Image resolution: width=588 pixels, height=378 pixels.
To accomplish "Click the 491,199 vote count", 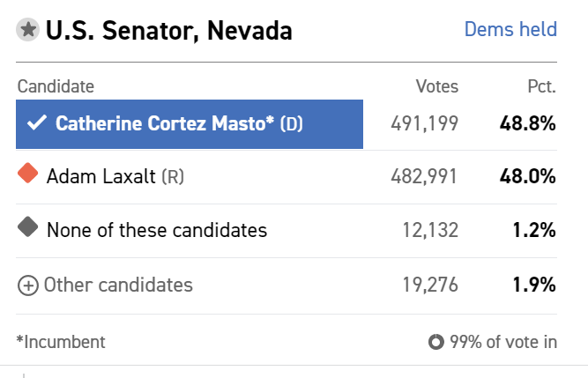I will (x=425, y=123).
